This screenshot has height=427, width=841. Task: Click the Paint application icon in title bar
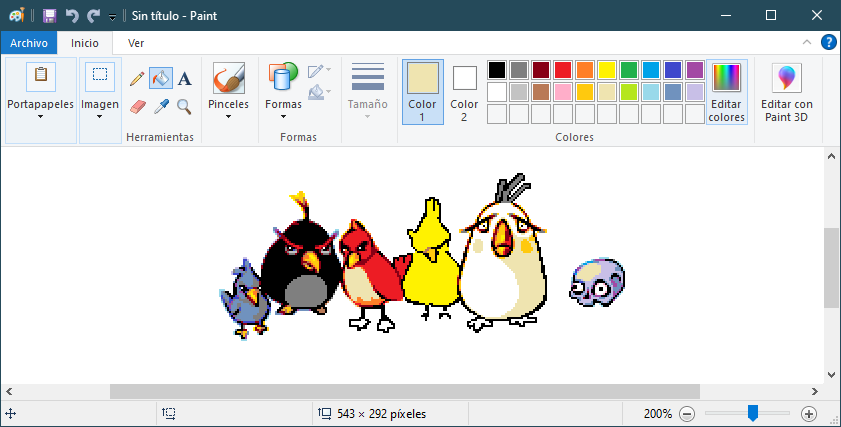17,16
